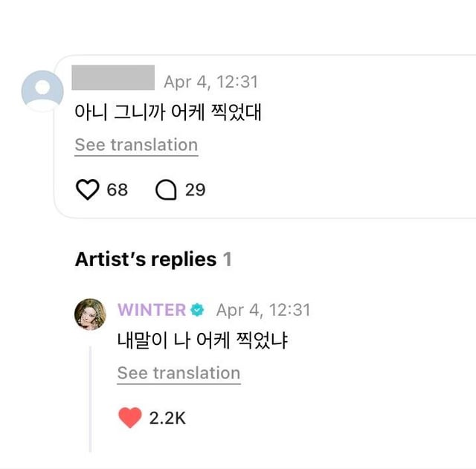The height and width of the screenshot is (469, 476).
Task: Unlike WINTER's reply using the red heart
Action: click(x=129, y=418)
